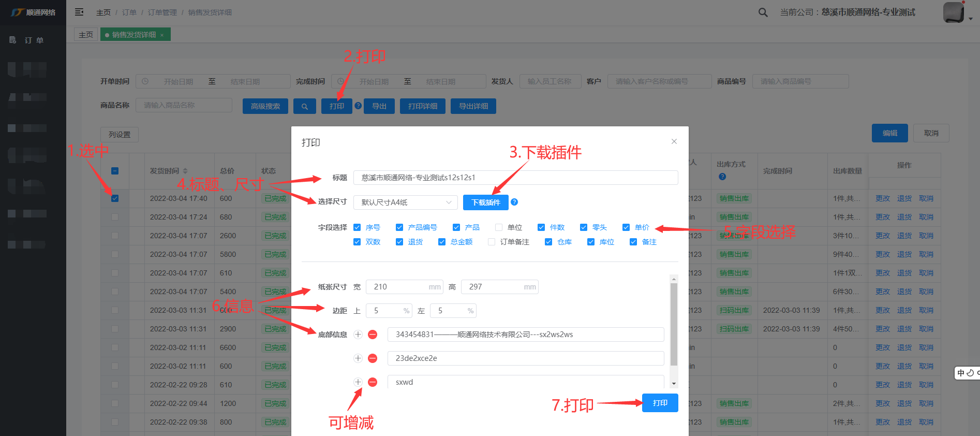The width and height of the screenshot is (980, 436).
Task: Open the 选择尺寸 默认尺寸A4纸 dropdown
Action: coord(405,202)
